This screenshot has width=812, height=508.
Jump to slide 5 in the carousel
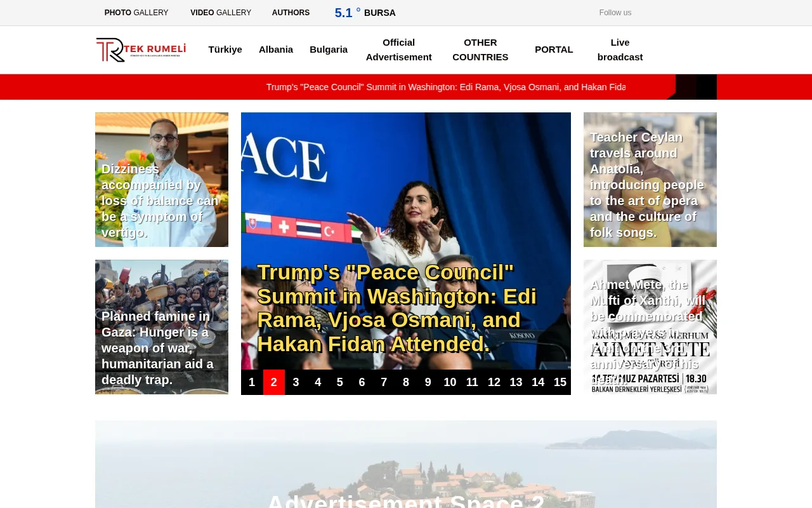(x=339, y=382)
